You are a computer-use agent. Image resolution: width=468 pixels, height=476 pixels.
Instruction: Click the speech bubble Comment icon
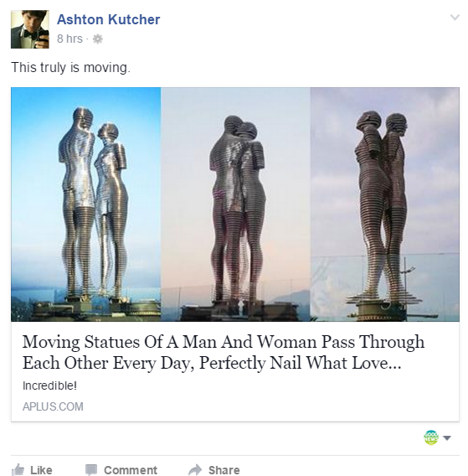(91, 469)
